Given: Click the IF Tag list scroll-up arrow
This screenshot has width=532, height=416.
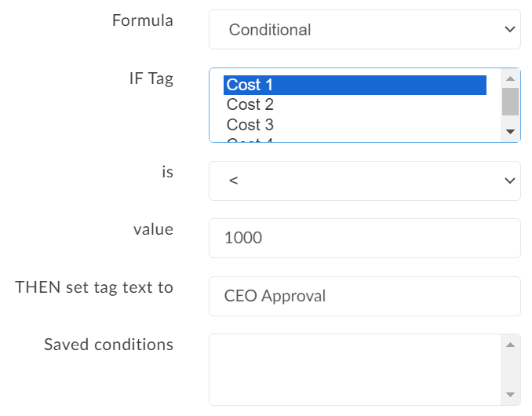Looking at the screenshot, I should tap(510, 78).
